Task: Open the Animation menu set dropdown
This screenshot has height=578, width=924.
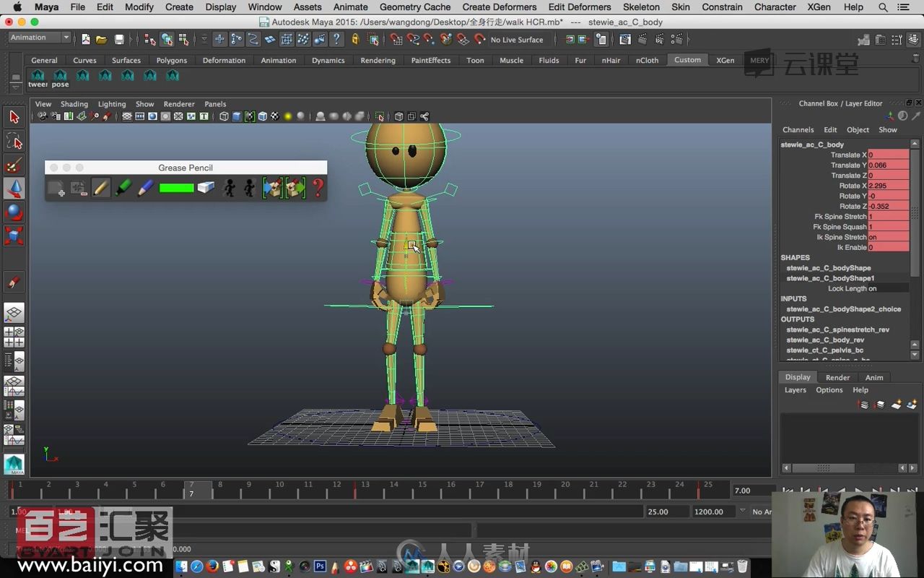Action: pyautogui.click(x=40, y=38)
